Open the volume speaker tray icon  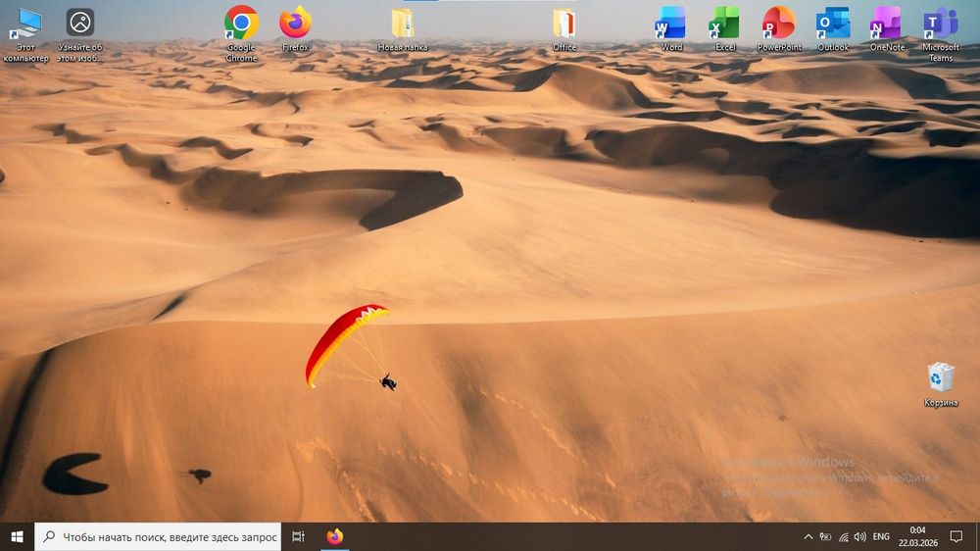860,536
